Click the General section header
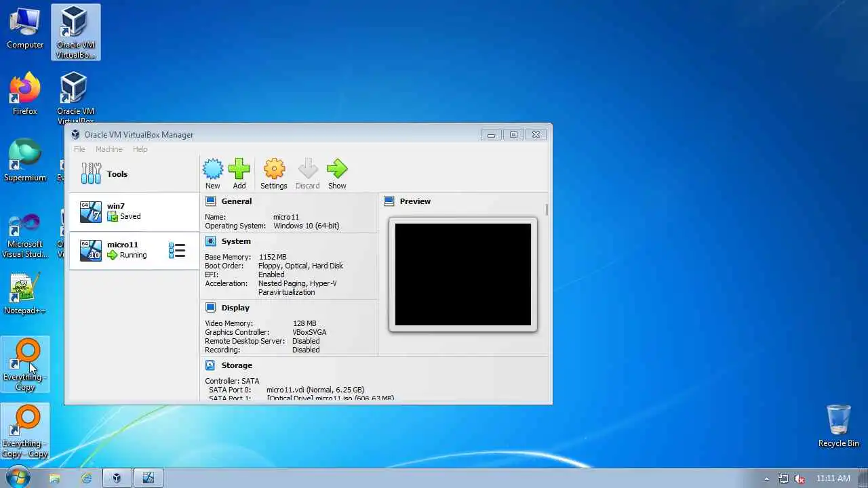The width and height of the screenshot is (868, 488). [x=236, y=201]
